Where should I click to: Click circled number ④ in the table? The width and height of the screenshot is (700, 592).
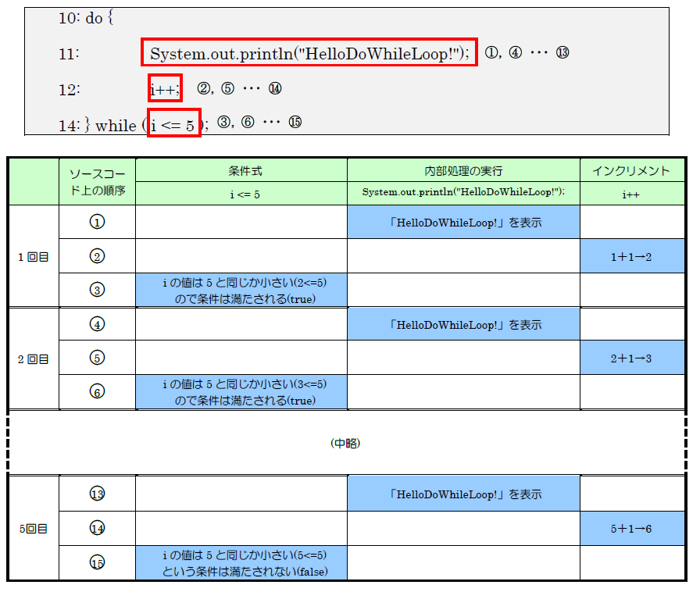[97, 324]
